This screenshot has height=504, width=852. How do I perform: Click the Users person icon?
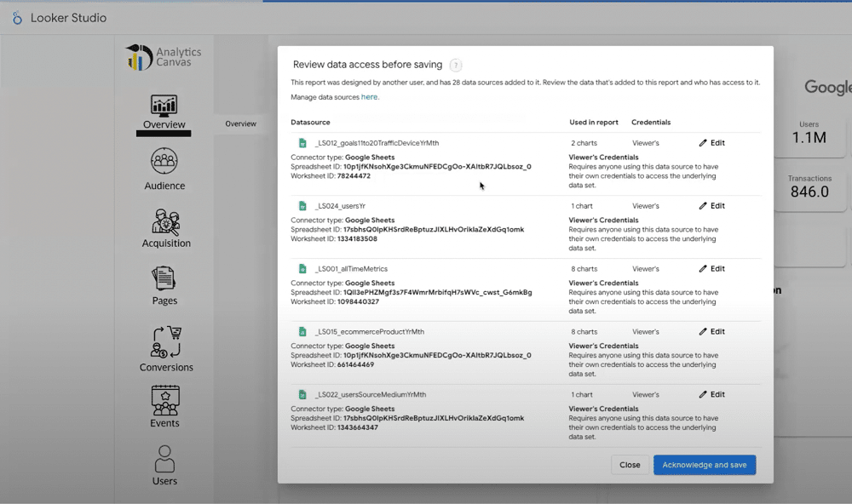click(x=164, y=458)
